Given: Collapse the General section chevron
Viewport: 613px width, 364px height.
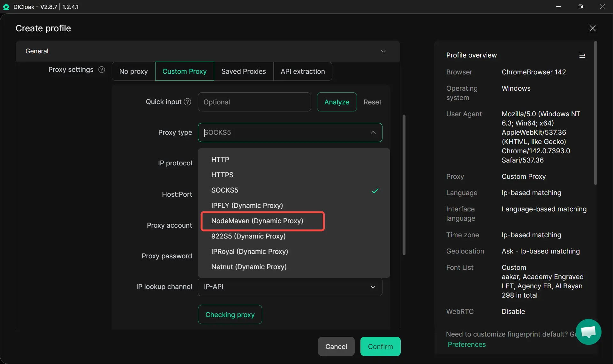Looking at the screenshot, I should point(383,51).
